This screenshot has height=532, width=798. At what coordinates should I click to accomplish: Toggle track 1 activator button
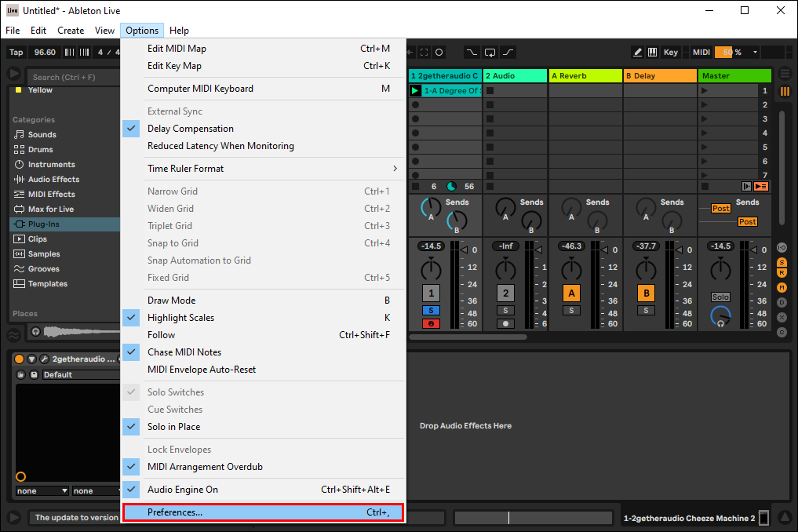coord(431,293)
